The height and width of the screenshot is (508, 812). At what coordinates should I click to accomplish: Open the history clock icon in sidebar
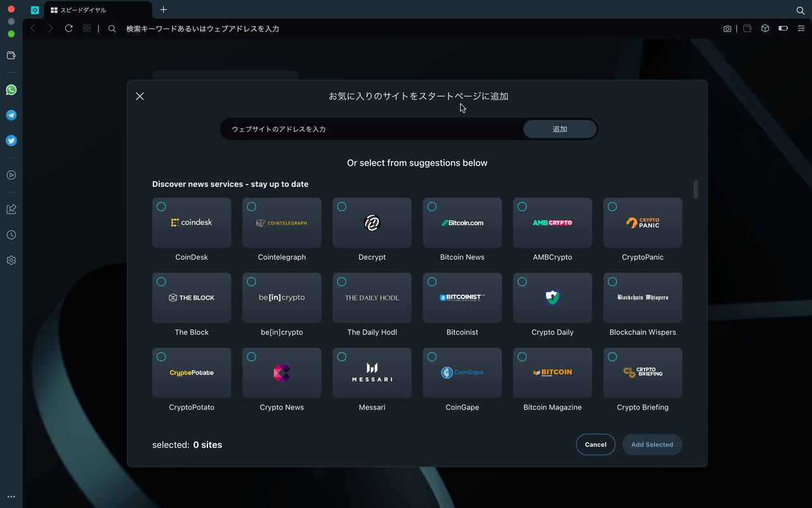(11, 235)
